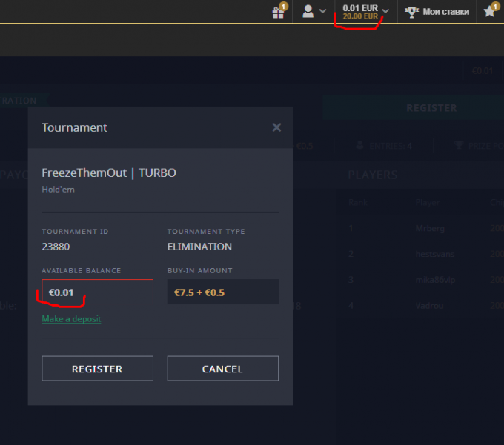Follow the Make a deposit link
504x445 pixels.
point(71,319)
